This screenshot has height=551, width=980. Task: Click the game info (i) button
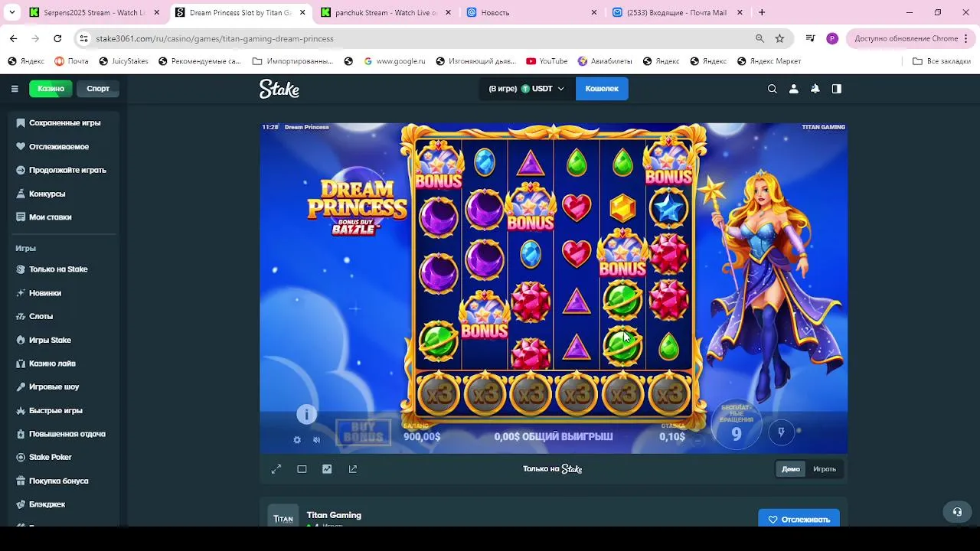(x=306, y=414)
